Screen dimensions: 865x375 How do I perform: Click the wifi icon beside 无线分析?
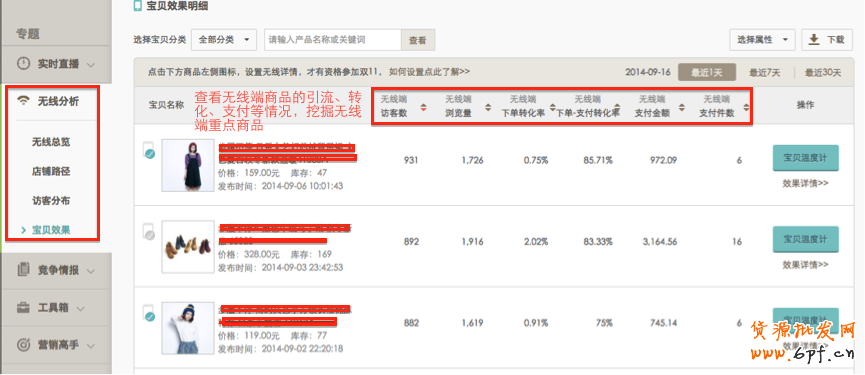tap(23, 101)
